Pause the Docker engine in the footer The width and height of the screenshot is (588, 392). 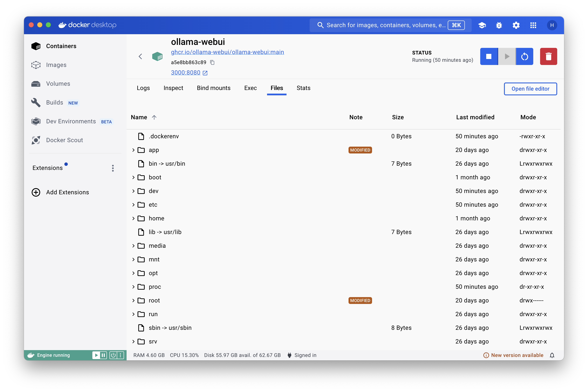[103, 355]
